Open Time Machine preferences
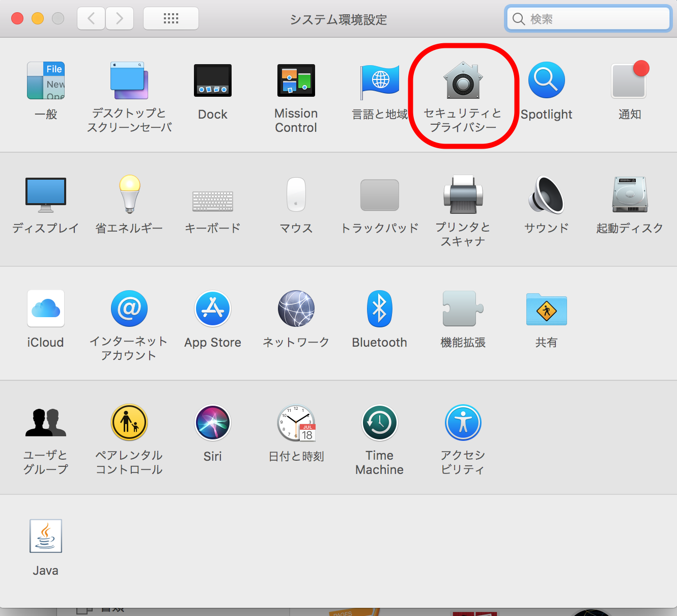 [x=379, y=423]
